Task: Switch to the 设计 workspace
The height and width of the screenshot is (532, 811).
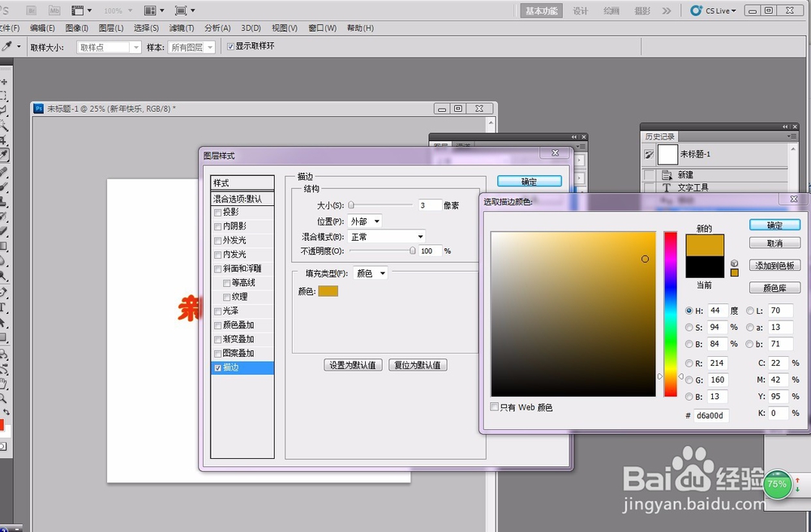Action: (579, 11)
